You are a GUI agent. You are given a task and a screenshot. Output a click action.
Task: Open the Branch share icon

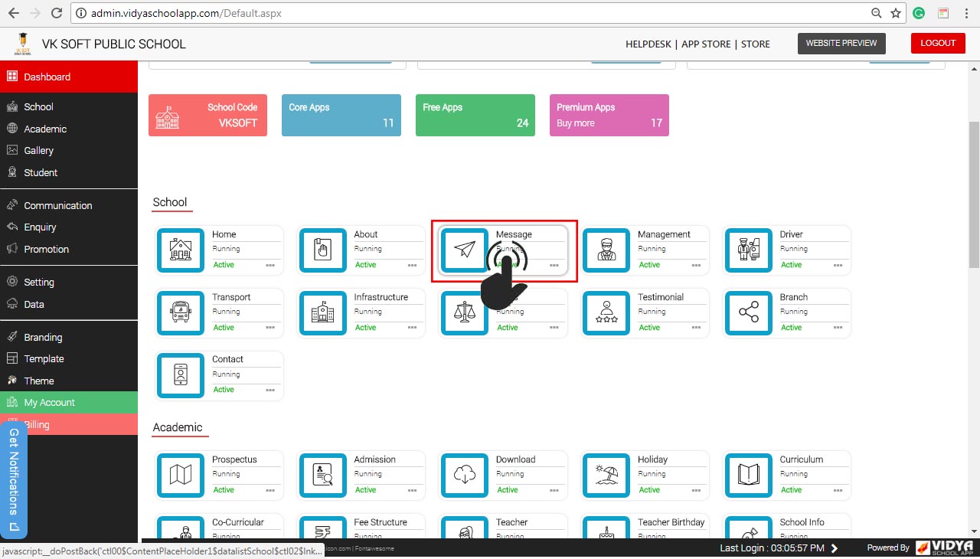tap(748, 312)
